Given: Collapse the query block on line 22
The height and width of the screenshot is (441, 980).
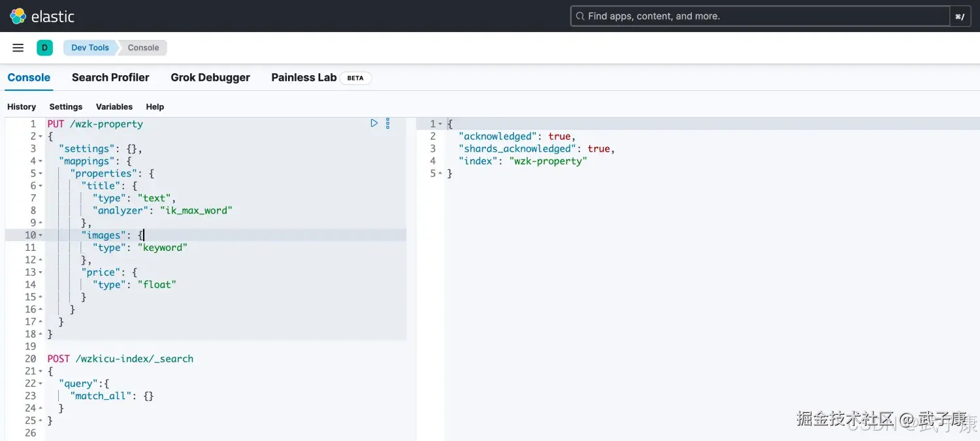Looking at the screenshot, I should pyautogui.click(x=41, y=384).
